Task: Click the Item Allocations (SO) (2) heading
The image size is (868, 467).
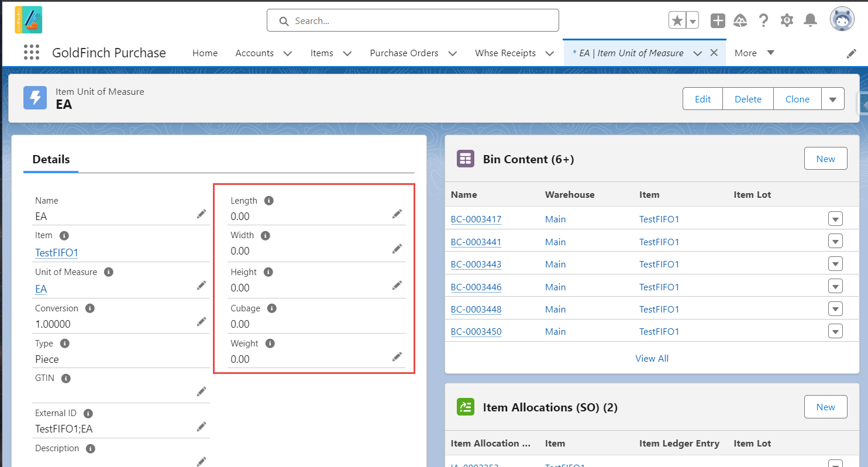Action: point(550,407)
